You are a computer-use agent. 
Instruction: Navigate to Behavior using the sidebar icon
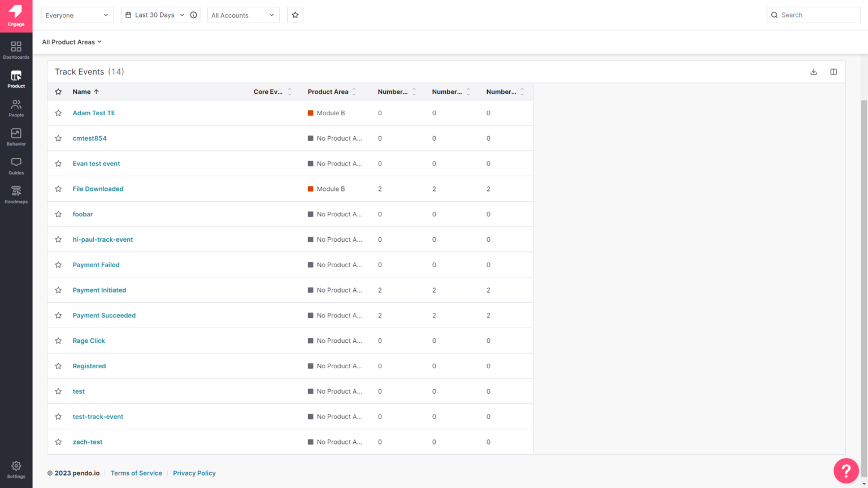(16, 136)
